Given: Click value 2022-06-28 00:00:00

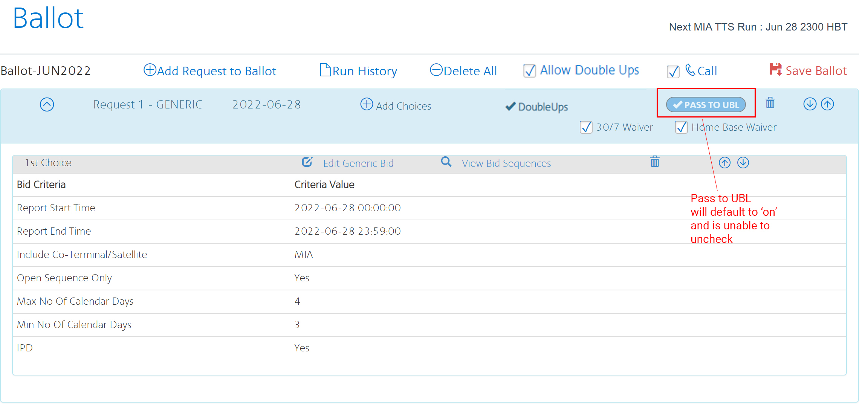Looking at the screenshot, I should coord(348,208).
